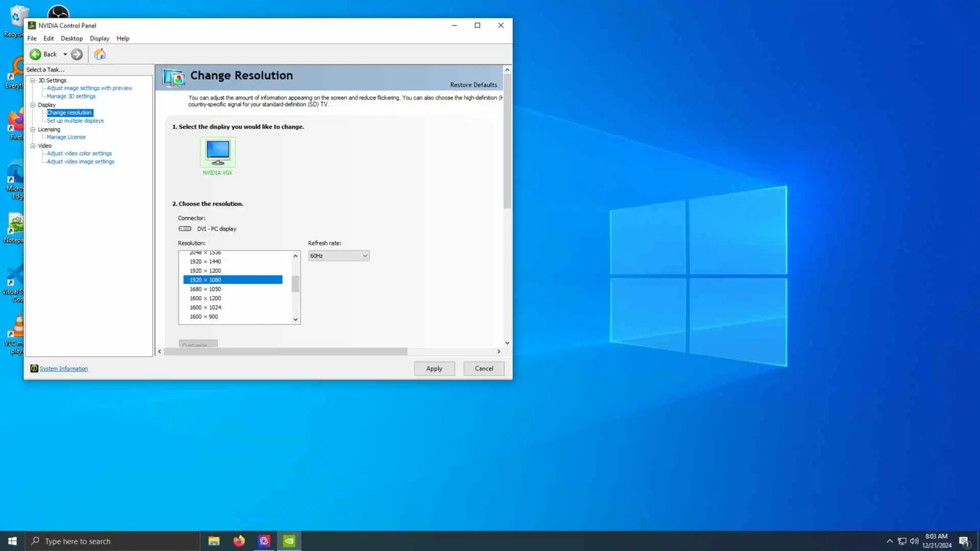Collapse the 3D Settings tree node
Viewport: 980px width, 551px height.
click(x=33, y=80)
